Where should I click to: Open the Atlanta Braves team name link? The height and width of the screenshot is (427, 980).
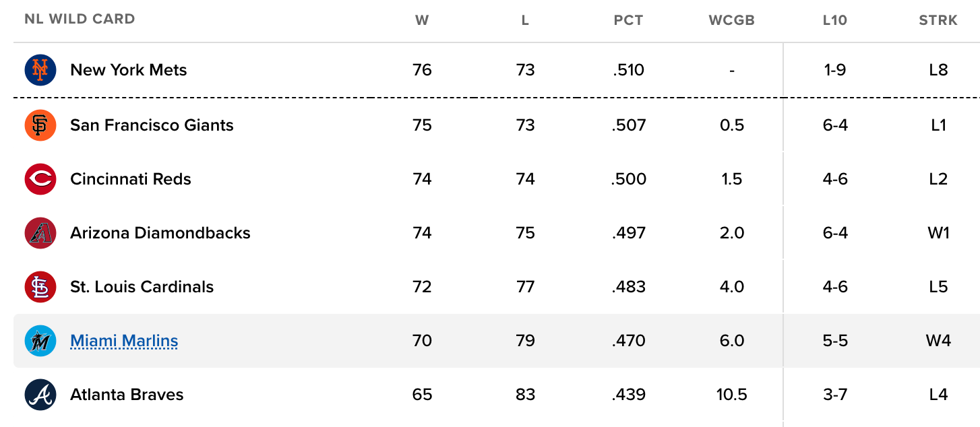coord(127,395)
